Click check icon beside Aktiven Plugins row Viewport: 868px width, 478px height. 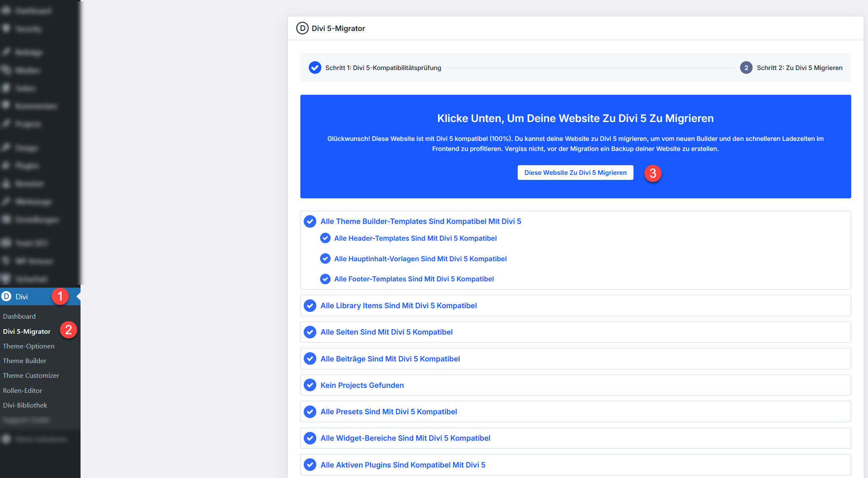310,465
